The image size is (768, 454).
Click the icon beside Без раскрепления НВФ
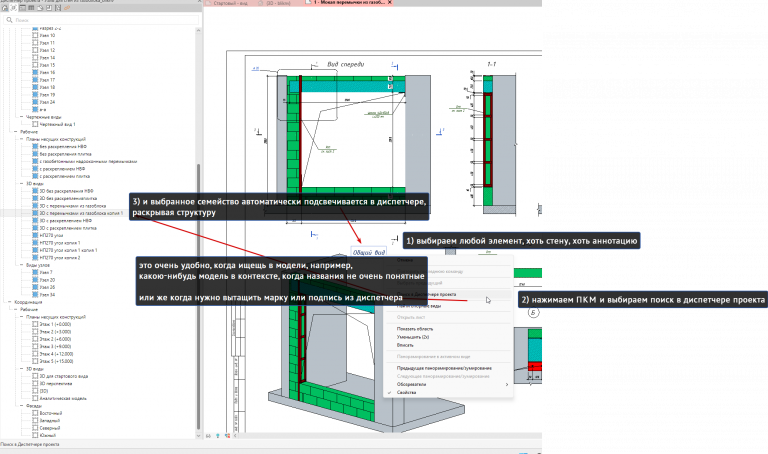35,146
